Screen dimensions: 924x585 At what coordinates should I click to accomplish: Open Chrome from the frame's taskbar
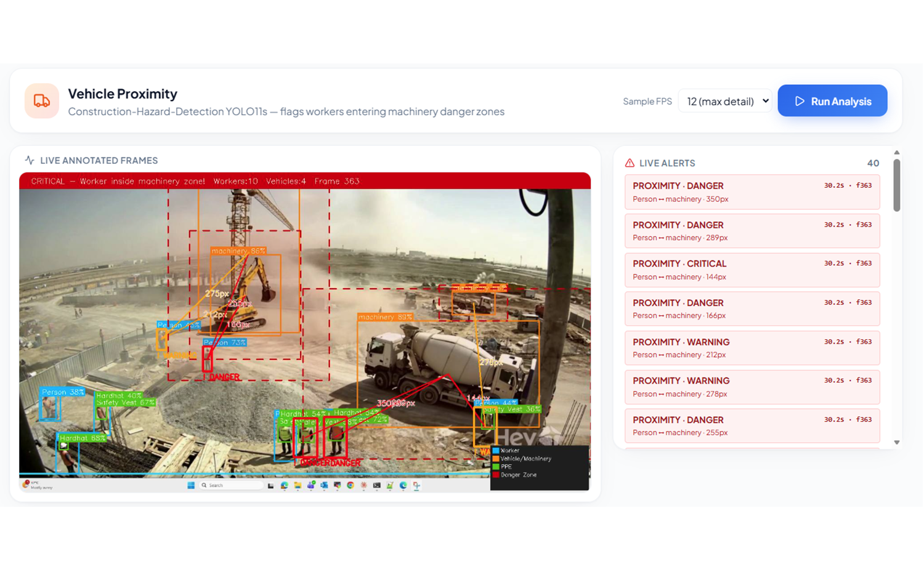click(x=351, y=485)
